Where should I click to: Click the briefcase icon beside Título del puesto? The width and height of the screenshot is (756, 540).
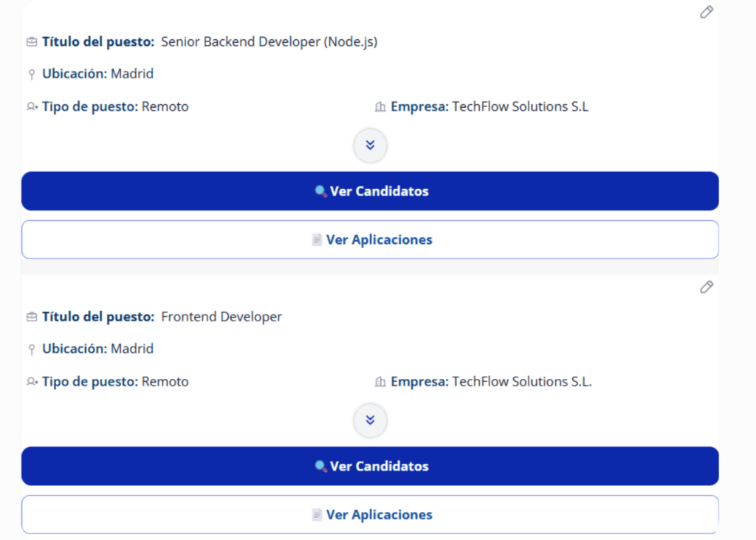click(31, 41)
